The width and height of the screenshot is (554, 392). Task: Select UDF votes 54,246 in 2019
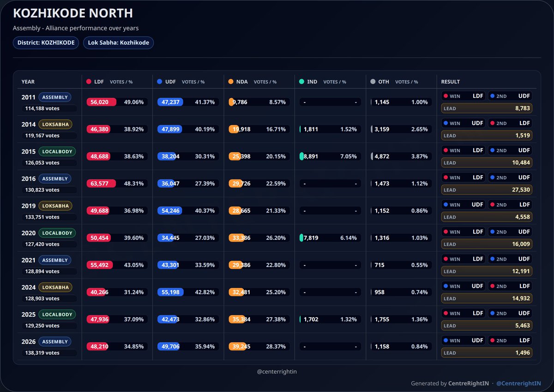pos(170,211)
